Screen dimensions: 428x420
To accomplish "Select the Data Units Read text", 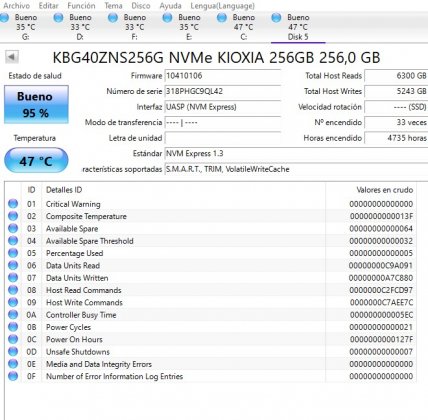I will pos(73,266).
